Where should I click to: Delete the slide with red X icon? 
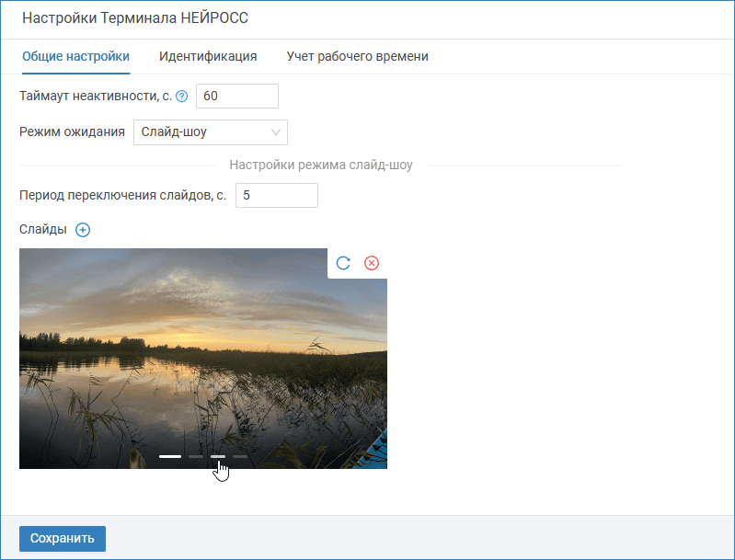click(372, 263)
